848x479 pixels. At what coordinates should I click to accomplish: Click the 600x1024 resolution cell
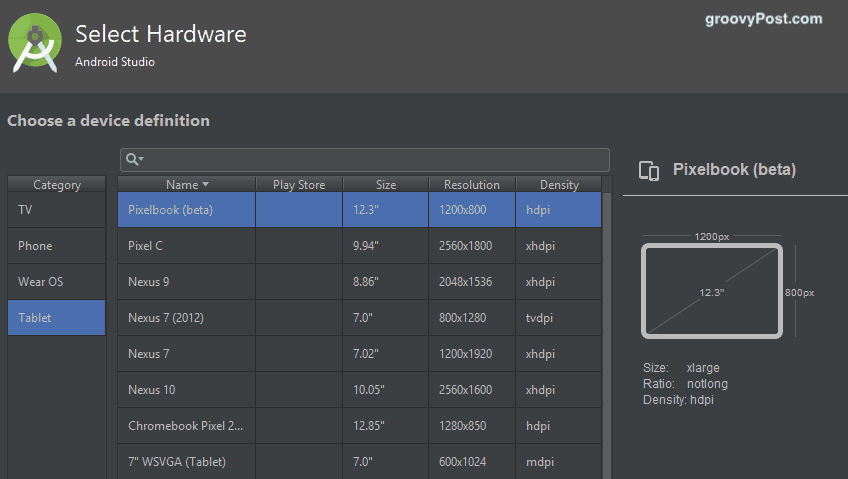472,462
